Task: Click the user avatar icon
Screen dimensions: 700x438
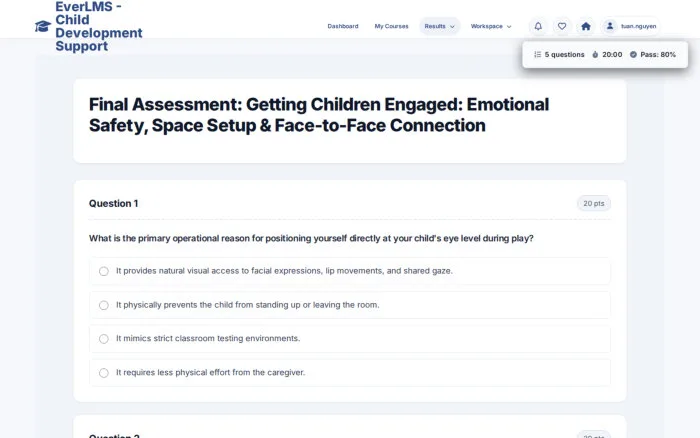Action: tap(609, 26)
